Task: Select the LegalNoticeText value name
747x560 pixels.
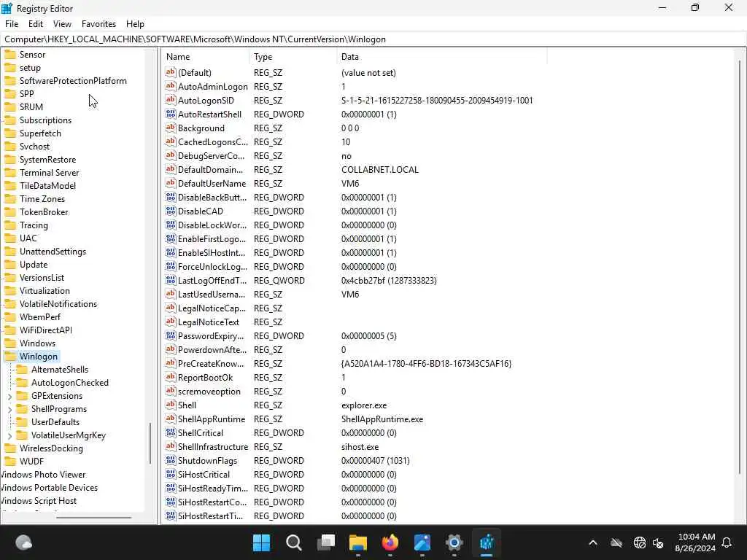Action: point(208,322)
